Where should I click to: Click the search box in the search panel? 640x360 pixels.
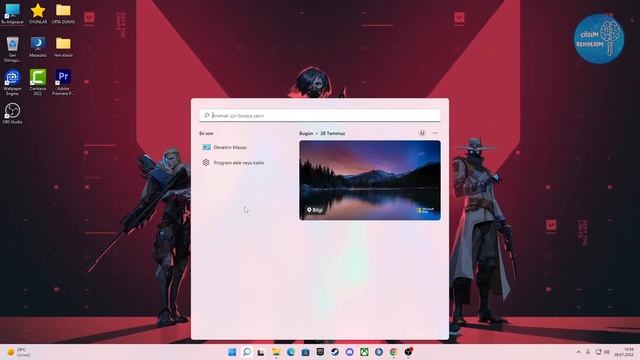pyautogui.click(x=320, y=116)
